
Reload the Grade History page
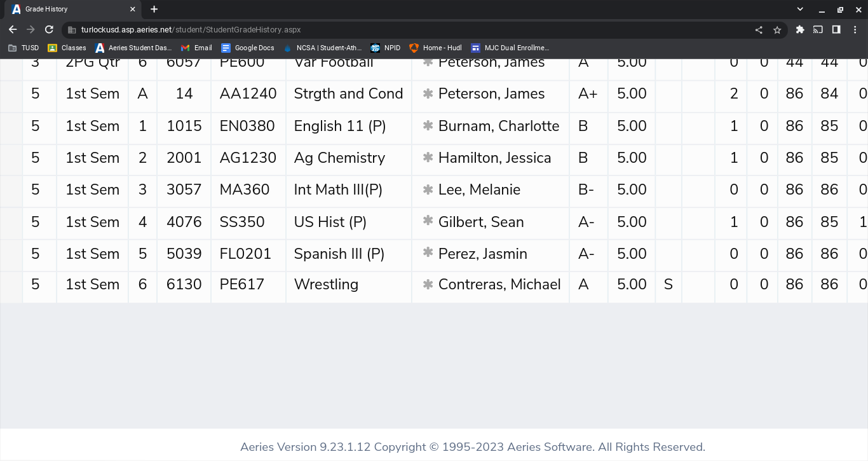coord(49,29)
